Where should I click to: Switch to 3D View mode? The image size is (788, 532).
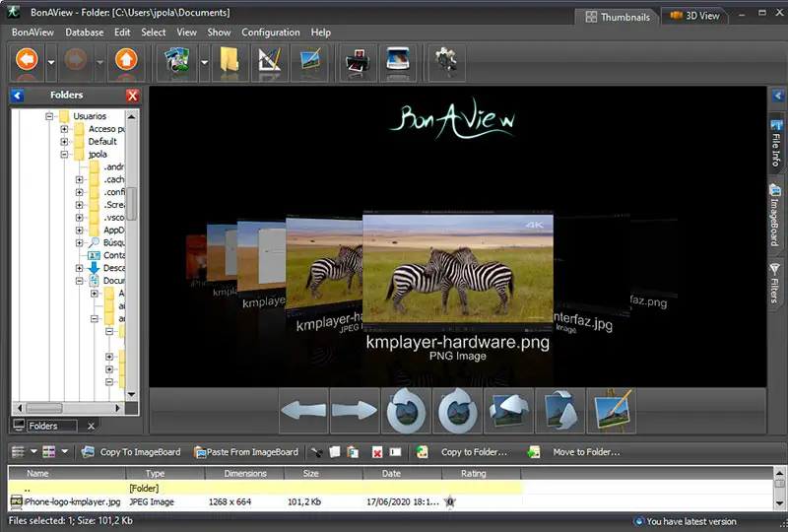point(693,16)
